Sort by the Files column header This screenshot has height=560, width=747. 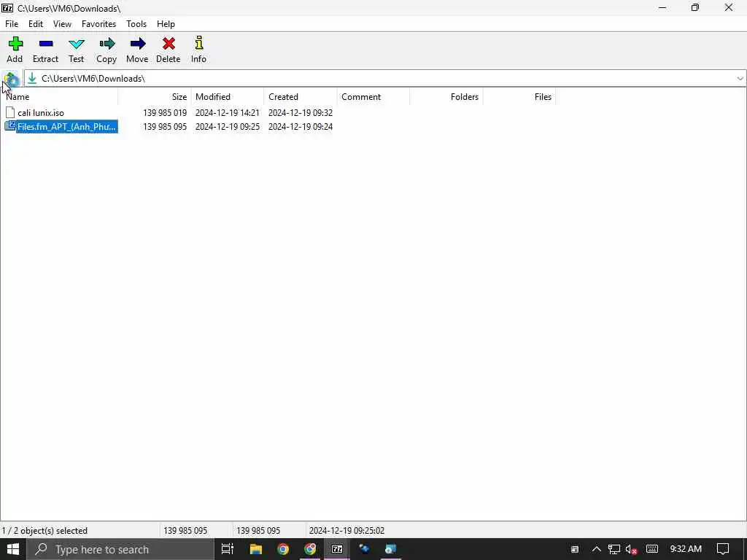(519, 97)
